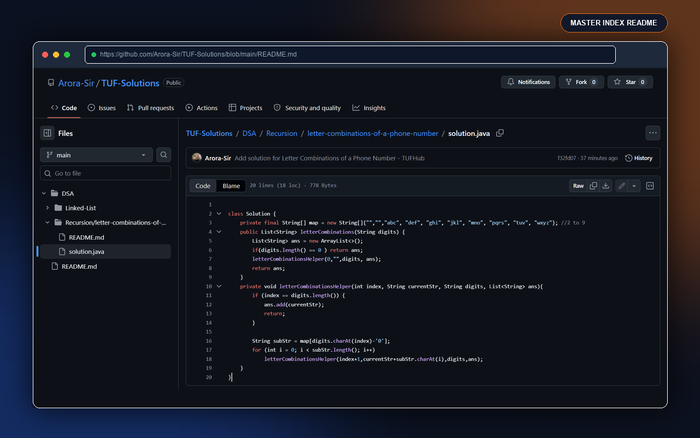Star the TUF-Solutions repository

click(630, 82)
